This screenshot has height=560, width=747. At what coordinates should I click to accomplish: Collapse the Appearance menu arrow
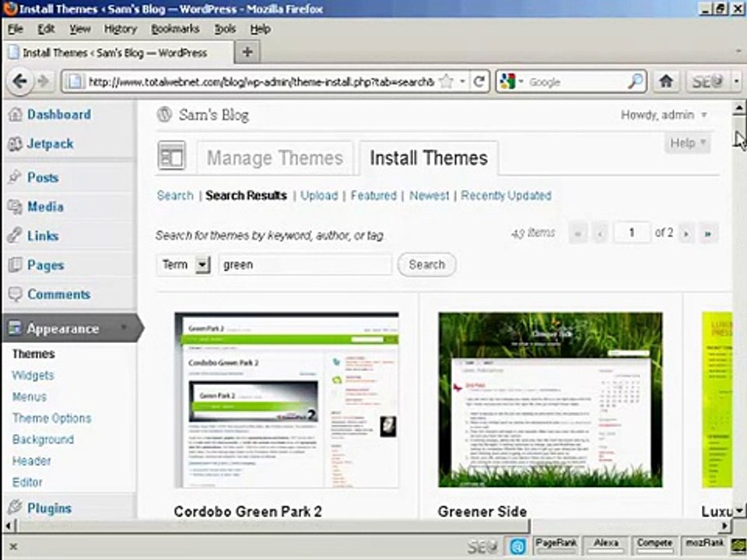pyautogui.click(x=124, y=327)
